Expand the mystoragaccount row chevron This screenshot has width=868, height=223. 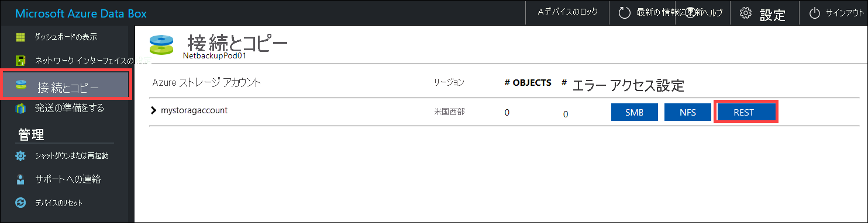(154, 111)
